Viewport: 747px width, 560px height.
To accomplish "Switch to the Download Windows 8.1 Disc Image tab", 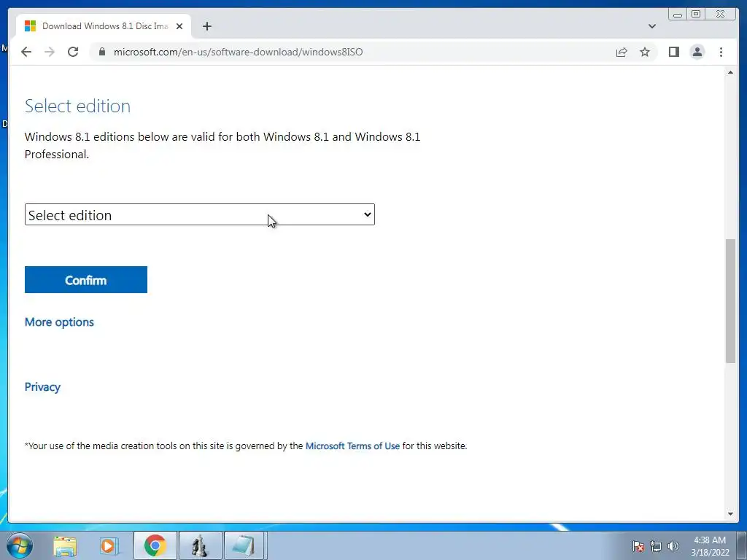I will coord(104,26).
